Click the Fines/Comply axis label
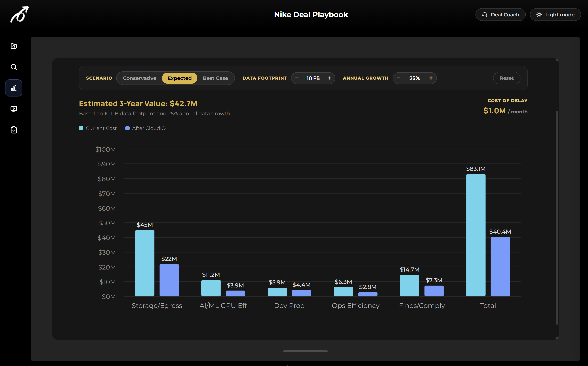The height and width of the screenshot is (366, 588). (x=422, y=306)
